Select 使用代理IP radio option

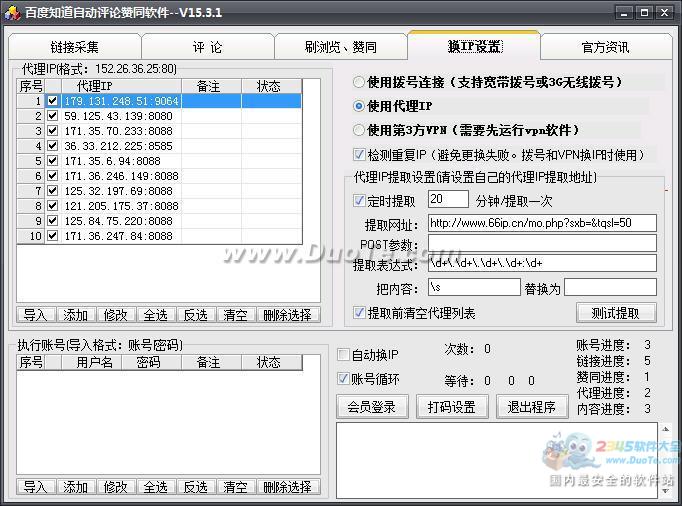click(x=359, y=106)
